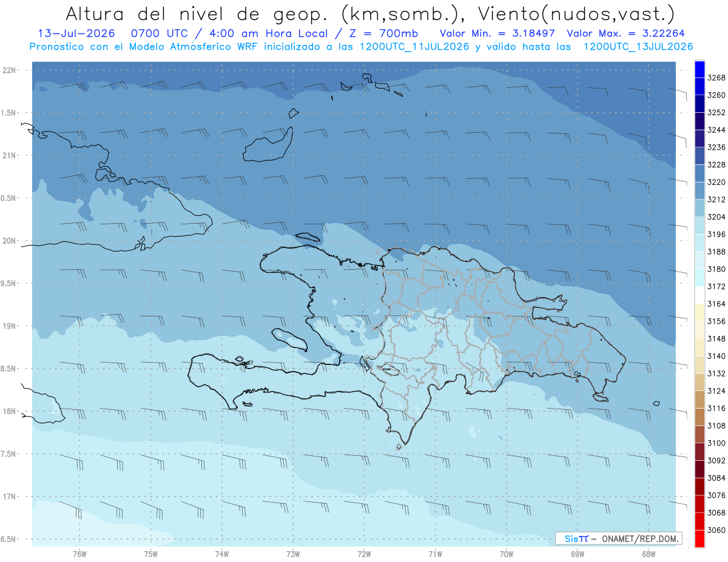Screen dimensions: 728x562
Task: Click the '3060' colorbar value
Action: (x=716, y=530)
